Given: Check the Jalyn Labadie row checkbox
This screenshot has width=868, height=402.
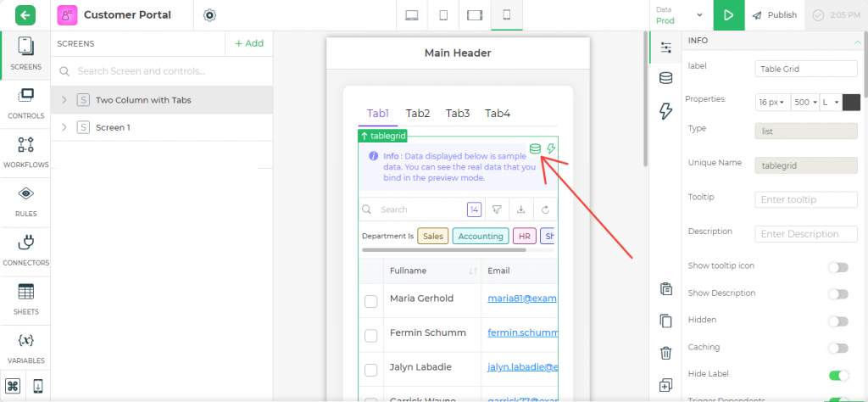Looking at the screenshot, I should [x=371, y=370].
